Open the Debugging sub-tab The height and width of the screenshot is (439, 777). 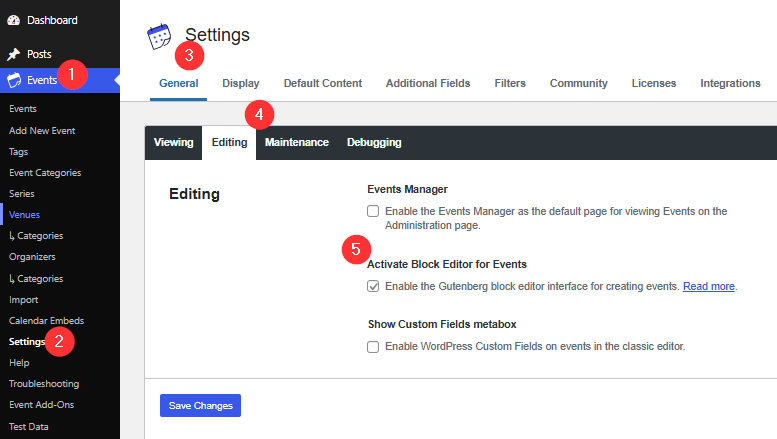tap(374, 142)
